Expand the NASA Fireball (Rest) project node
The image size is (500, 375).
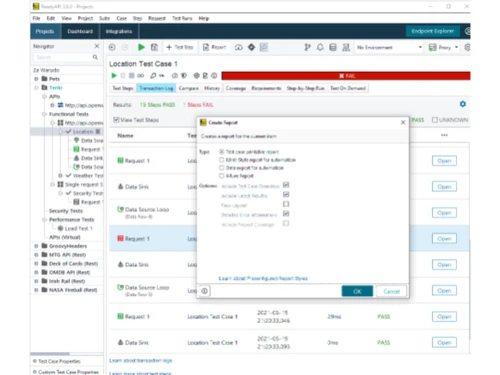(x=36, y=290)
